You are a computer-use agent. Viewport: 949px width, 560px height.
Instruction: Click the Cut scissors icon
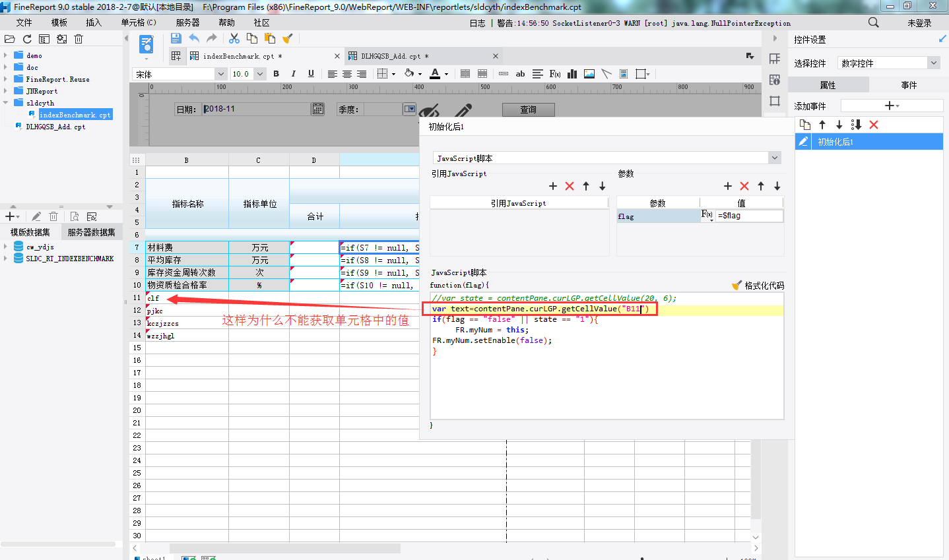click(x=234, y=38)
